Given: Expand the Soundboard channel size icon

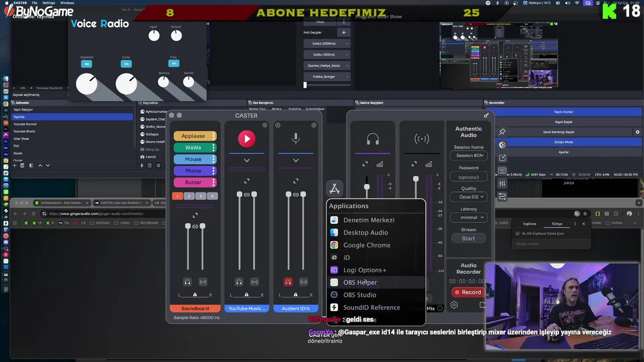Looking at the screenshot, I should [195, 215].
